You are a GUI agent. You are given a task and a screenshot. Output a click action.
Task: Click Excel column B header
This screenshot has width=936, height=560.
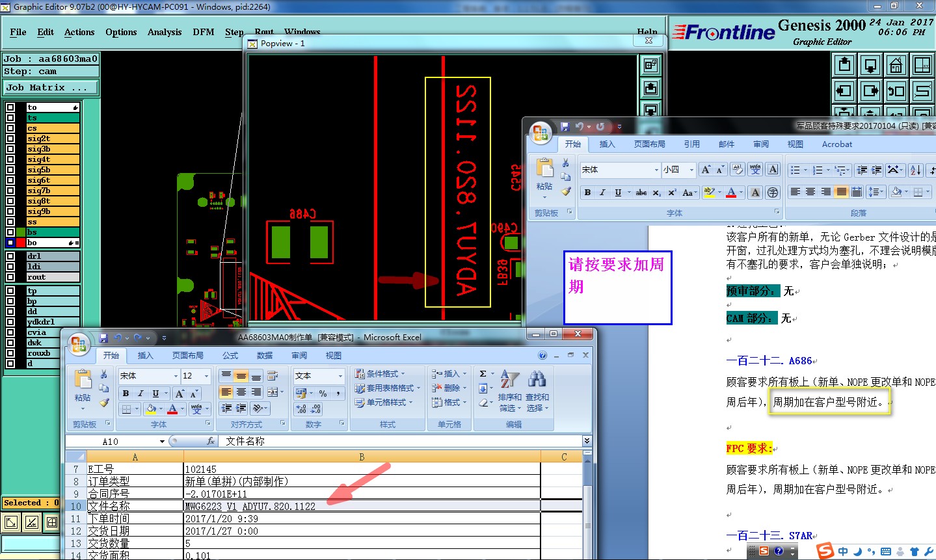click(x=362, y=457)
